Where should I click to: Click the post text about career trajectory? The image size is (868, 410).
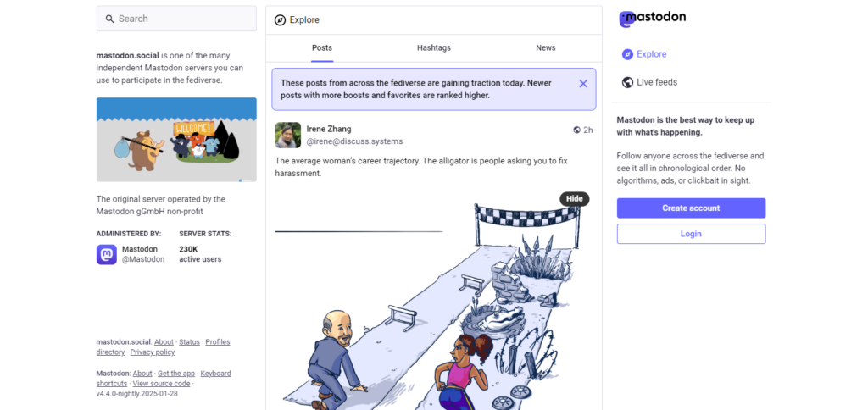421,167
